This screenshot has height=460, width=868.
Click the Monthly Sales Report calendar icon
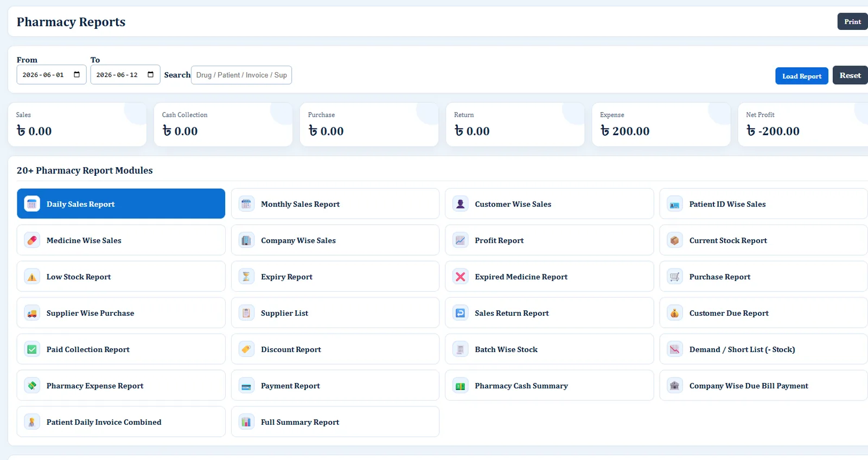click(x=246, y=204)
